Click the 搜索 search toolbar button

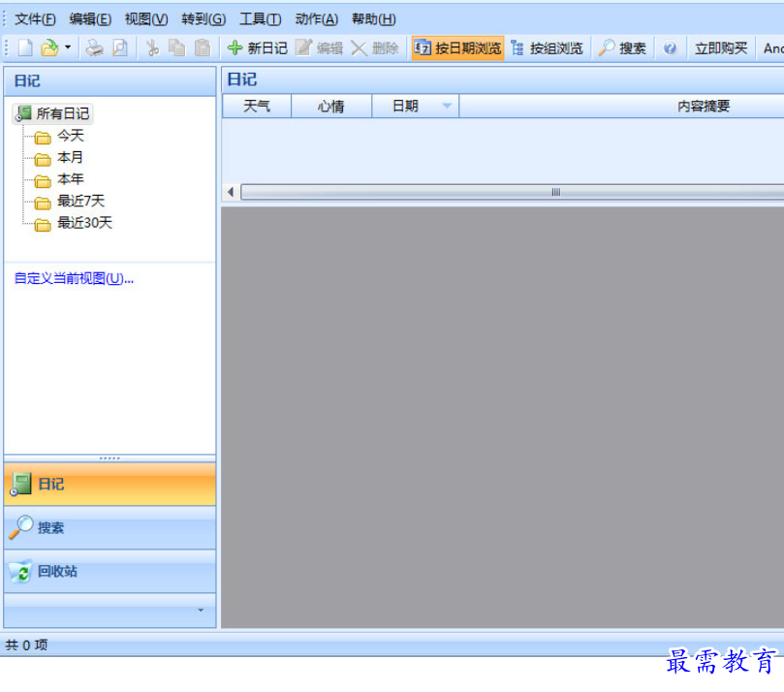pyautogui.click(x=622, y=48)
